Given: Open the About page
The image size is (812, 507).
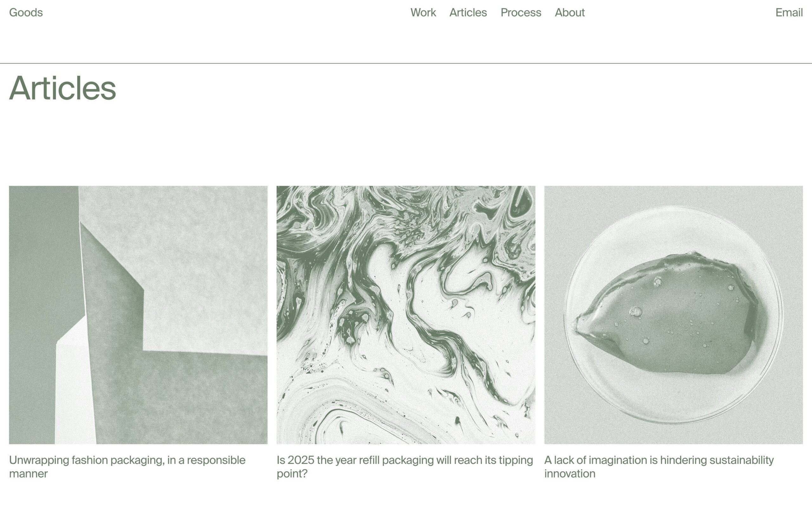Looking at the screenshot, I should point(569,12).
